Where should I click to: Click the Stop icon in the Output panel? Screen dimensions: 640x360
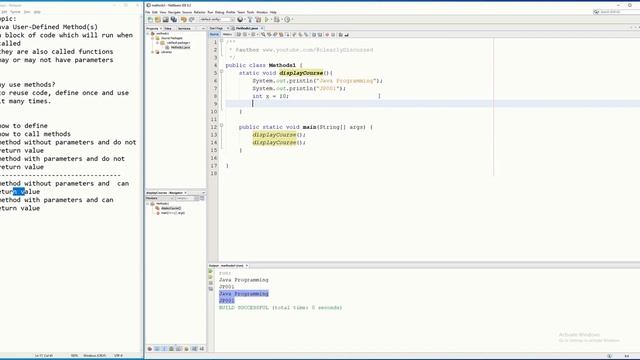pyautogui.click(x=211, y=283)
